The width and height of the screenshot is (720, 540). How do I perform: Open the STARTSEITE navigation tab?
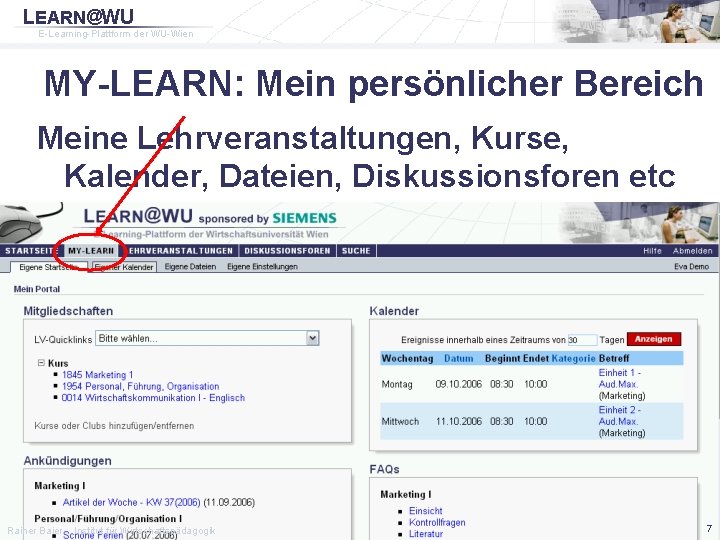[29, 251]
